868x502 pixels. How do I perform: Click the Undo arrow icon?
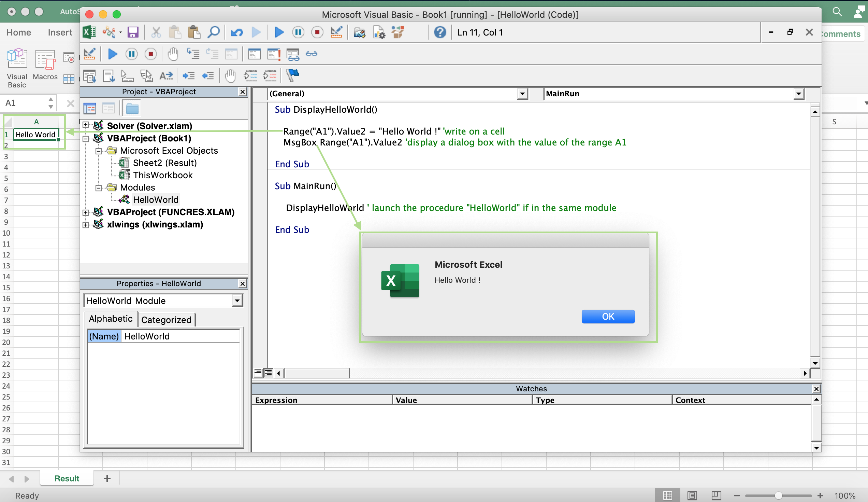coord(237,32)
